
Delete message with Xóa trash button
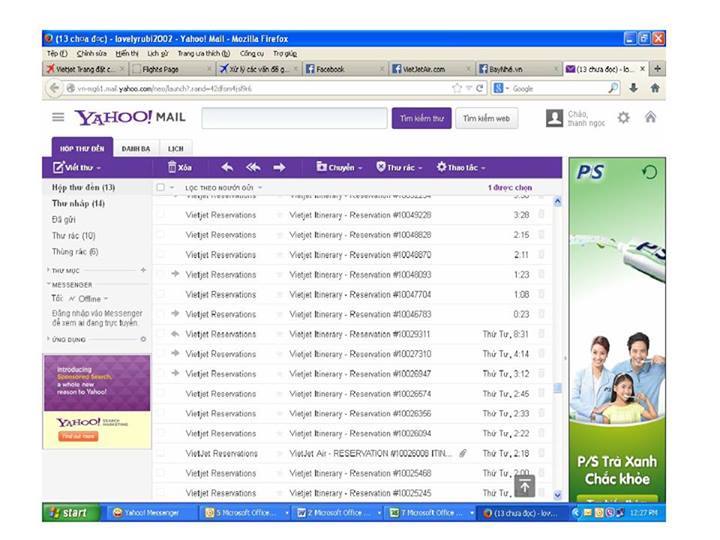point(180,167)
